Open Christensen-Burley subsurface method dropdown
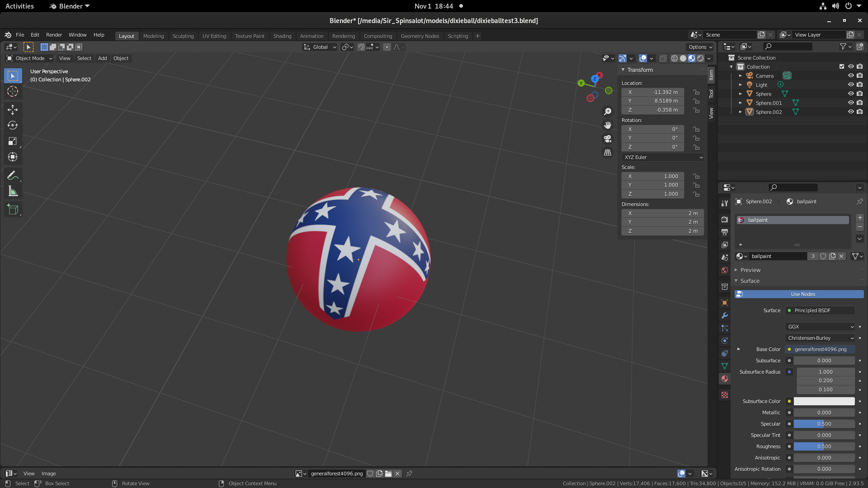868x488 pixels. (x=820, y=338)
